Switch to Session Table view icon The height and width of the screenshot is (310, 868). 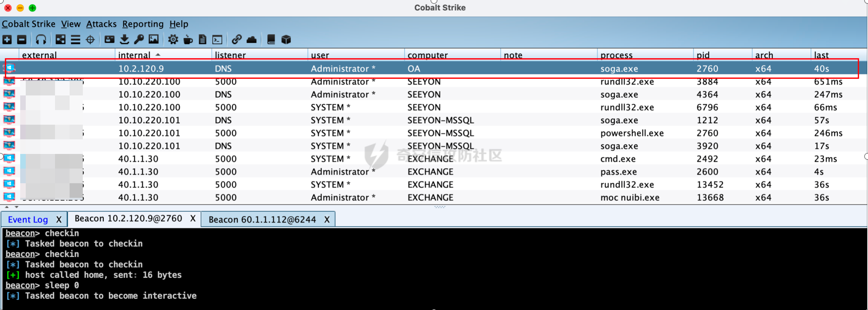pos(76,40)
